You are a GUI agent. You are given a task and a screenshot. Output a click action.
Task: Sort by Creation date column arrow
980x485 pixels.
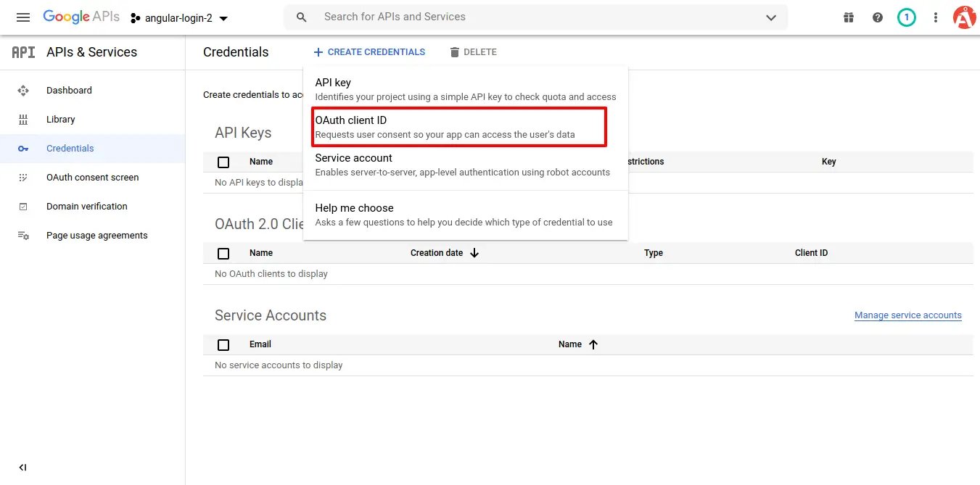pyautogui.click(x=474, y=253)
